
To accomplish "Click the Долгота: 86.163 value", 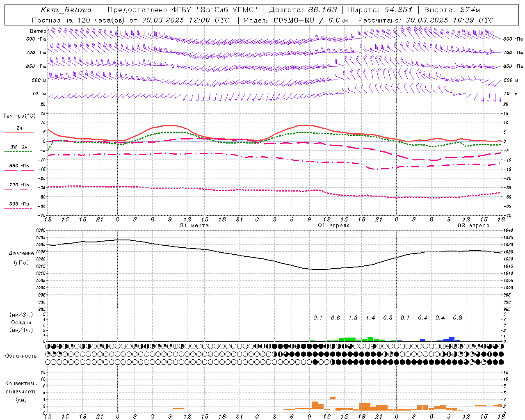I will point(303,10).
